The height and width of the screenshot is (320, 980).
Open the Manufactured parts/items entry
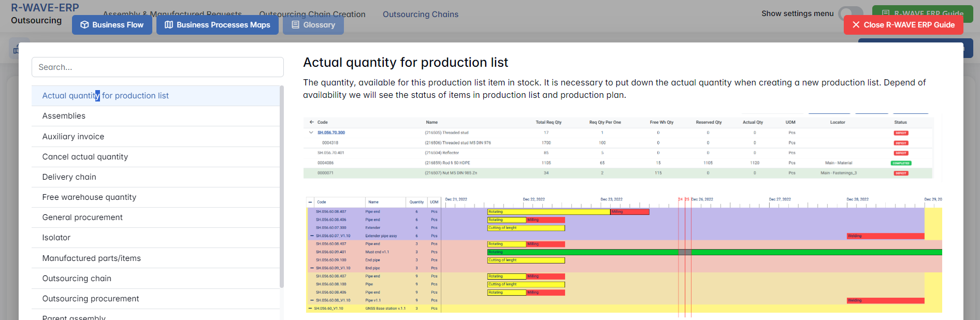[92, 258]
